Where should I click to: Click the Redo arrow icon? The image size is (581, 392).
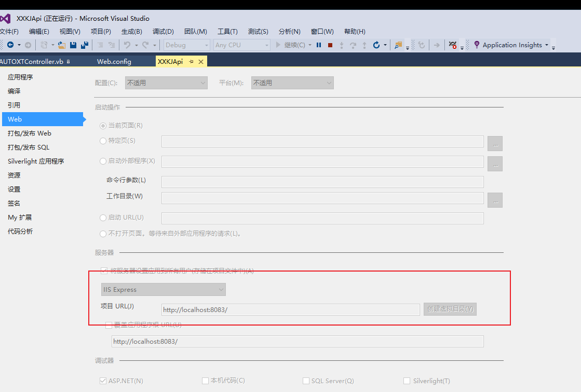pyautogui.click(x=145, y=45)
